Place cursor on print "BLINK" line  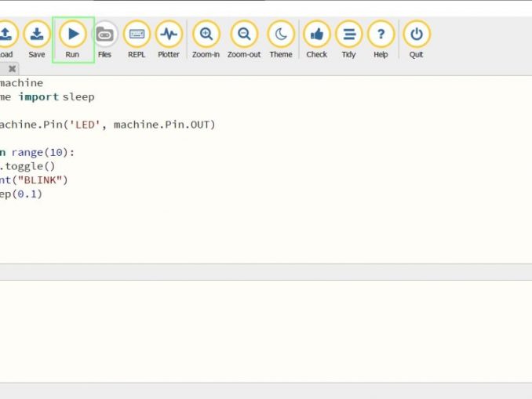(x=34, y=180)
